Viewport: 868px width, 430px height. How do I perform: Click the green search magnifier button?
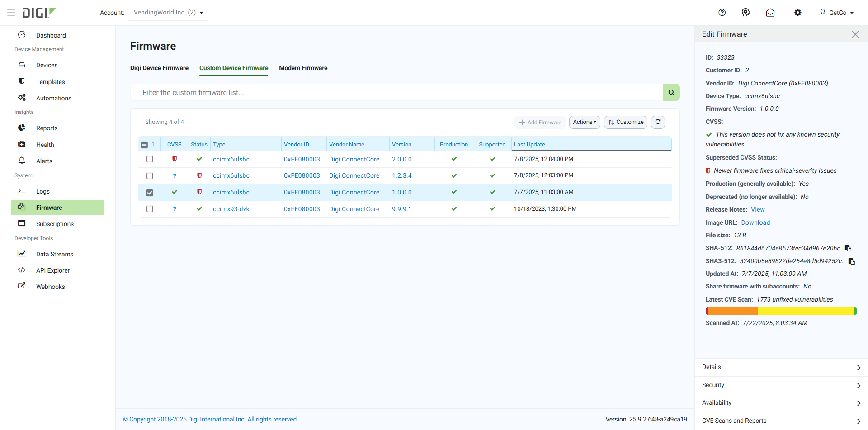click(671, 92)
